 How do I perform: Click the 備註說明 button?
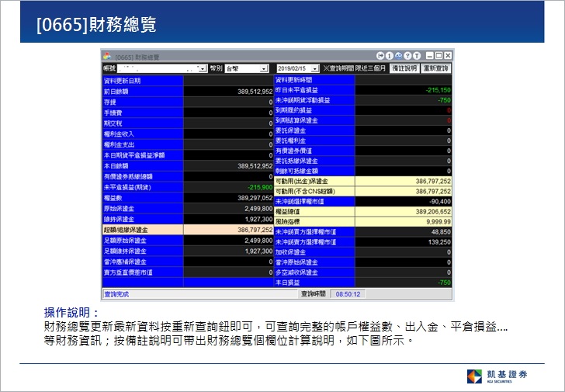404,68
